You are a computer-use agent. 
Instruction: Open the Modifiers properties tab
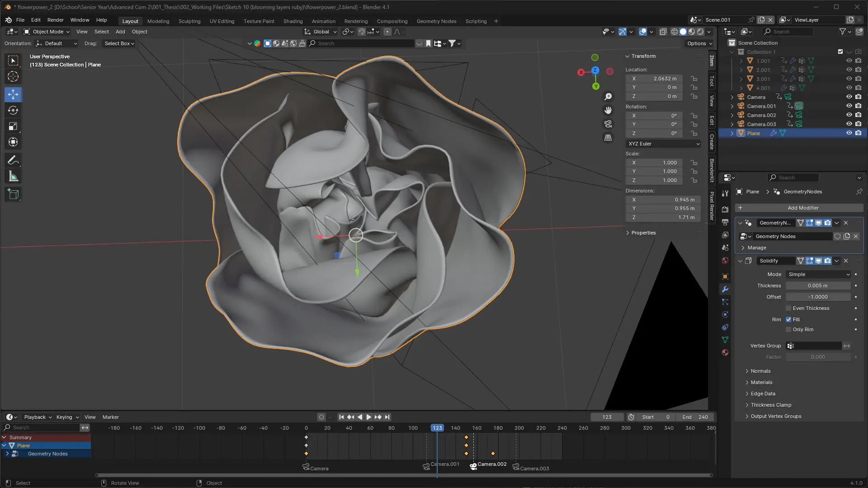pyautogui.click(x=725, y=289)
